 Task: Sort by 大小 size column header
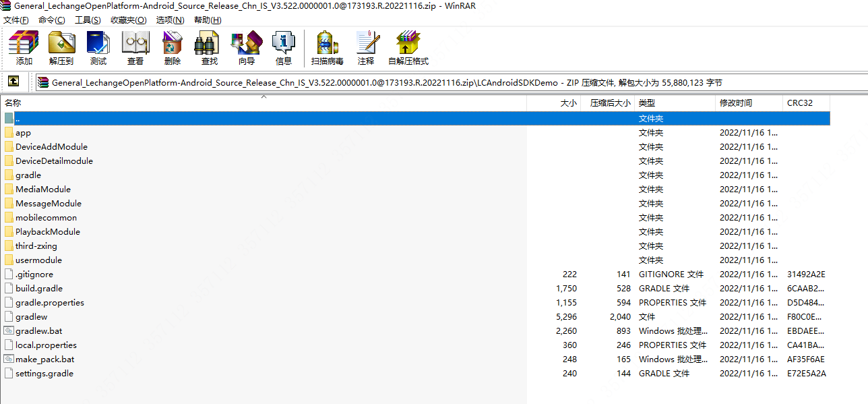568,103
